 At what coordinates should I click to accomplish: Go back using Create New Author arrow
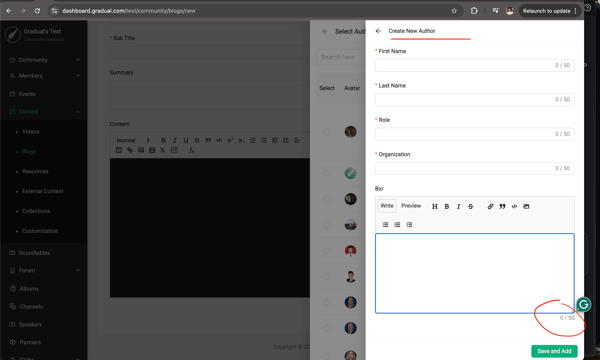tap(378, 31)
